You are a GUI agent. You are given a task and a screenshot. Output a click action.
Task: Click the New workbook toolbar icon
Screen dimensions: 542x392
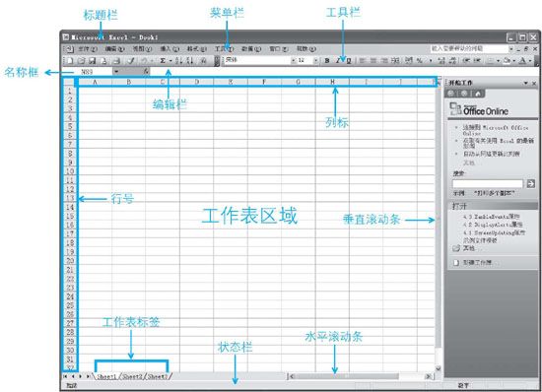70,61
